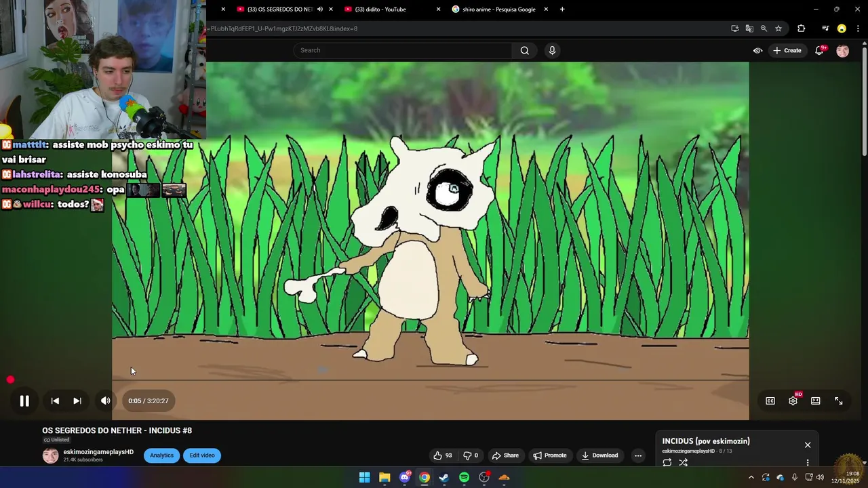Open Google Chrome from the taskbar
Screen dimensions: 868x488
click(425, 477)
